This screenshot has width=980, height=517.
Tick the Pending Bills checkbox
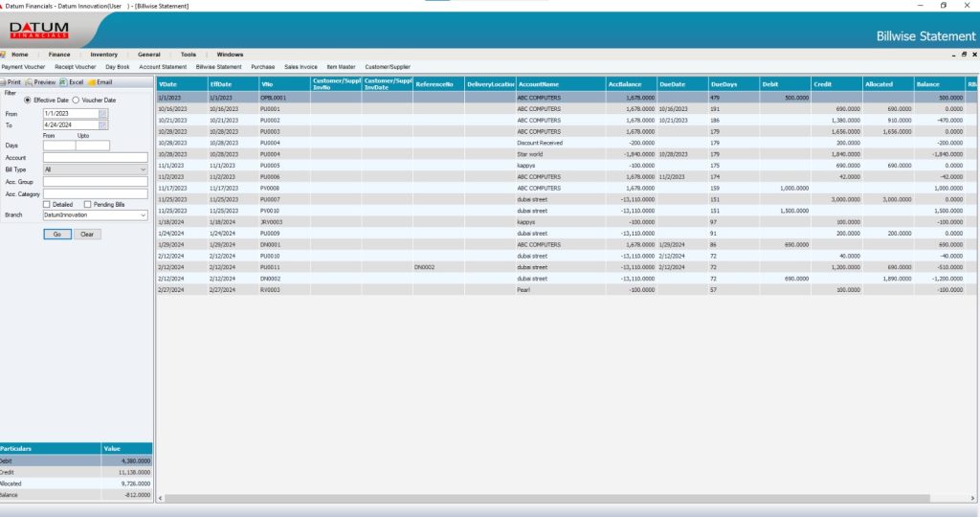click(x=88, y=204)
